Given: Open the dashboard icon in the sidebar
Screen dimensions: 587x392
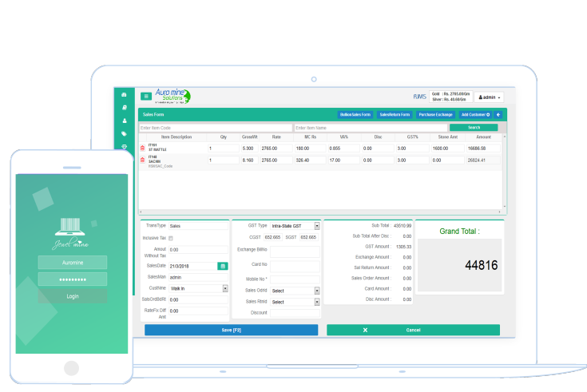Looking at the screenshot, I should 124,95.
